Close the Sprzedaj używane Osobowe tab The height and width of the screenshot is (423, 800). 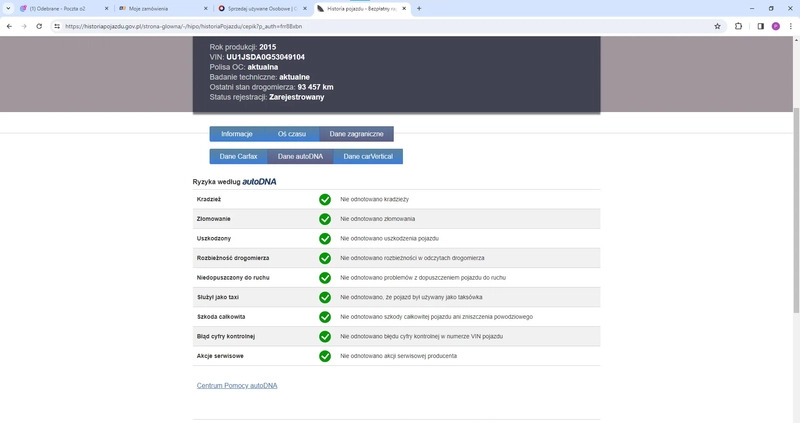[x=305, y=9]
